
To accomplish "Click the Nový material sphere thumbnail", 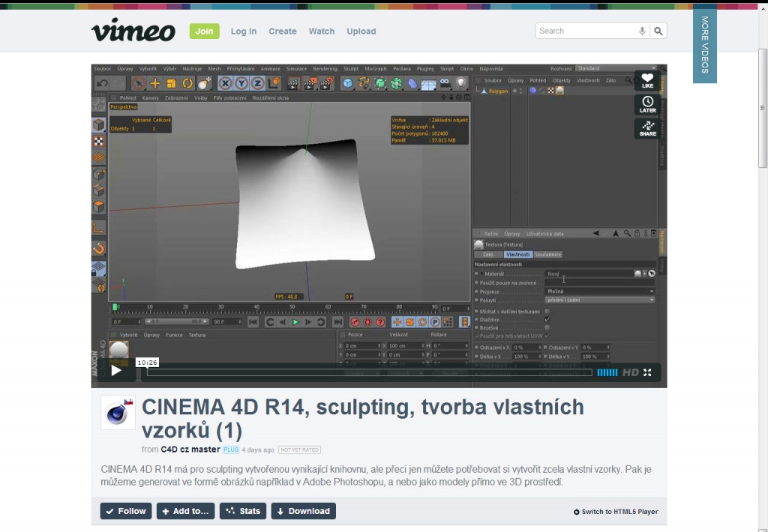I will click(x=118, y=350).
